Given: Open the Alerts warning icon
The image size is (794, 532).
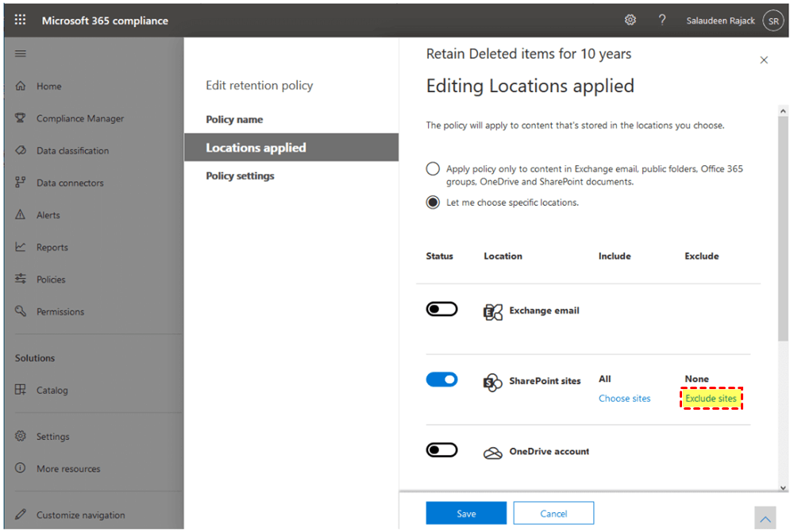Looking at the screenshot, I should click(21, 215).
